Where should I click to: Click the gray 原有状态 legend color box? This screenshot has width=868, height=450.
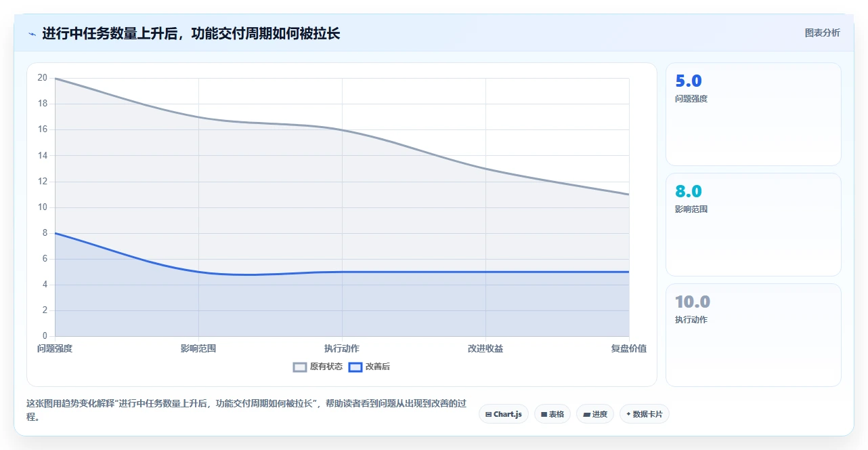click(x=300, y=367)
